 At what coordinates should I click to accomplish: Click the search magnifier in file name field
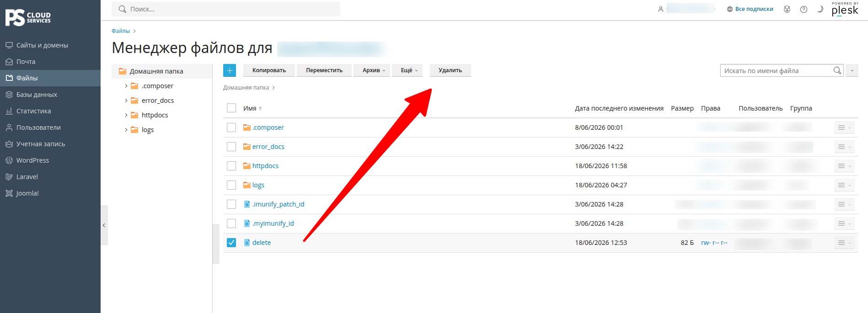pyautogui.click(x=837, y=70)
